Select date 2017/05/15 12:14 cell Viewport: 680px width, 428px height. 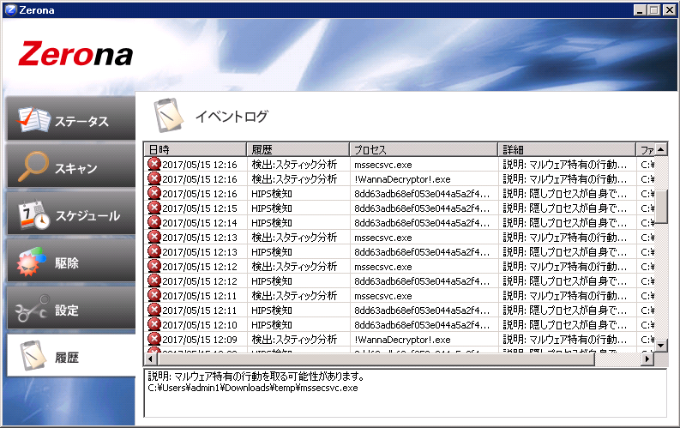click(199, 223)
